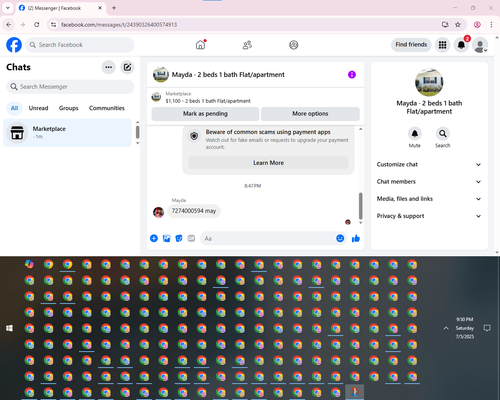
Task: Open the Friends icon in top navigation
Action: coord(247,45)
